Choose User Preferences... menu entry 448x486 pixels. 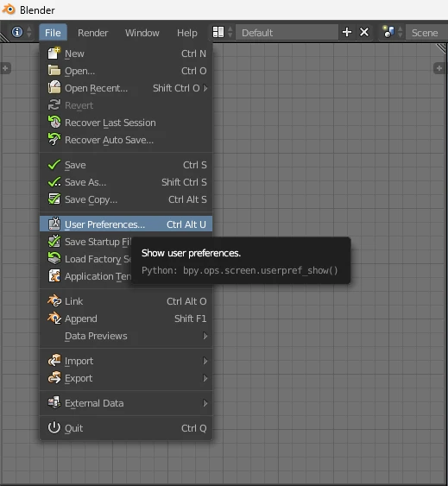[x=126, y=224]
